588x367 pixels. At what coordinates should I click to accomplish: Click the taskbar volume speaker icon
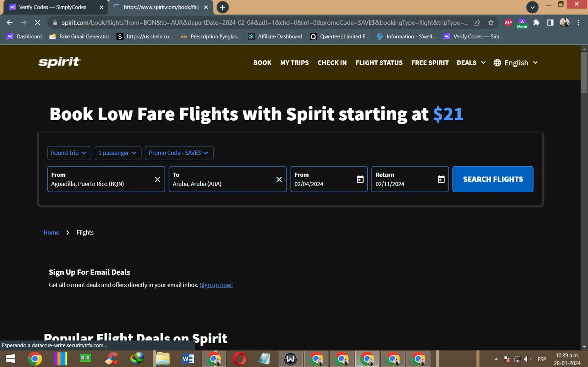coord(528,359)
